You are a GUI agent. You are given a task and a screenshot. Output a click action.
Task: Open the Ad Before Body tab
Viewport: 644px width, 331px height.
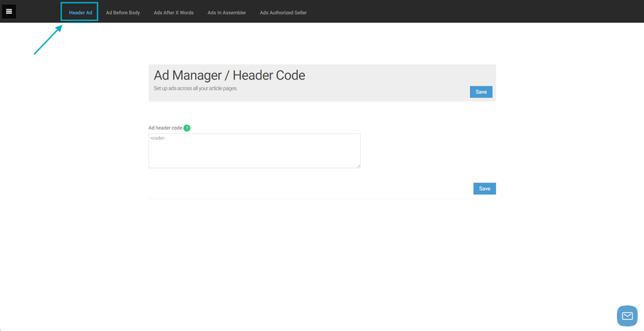coord(123,13)
